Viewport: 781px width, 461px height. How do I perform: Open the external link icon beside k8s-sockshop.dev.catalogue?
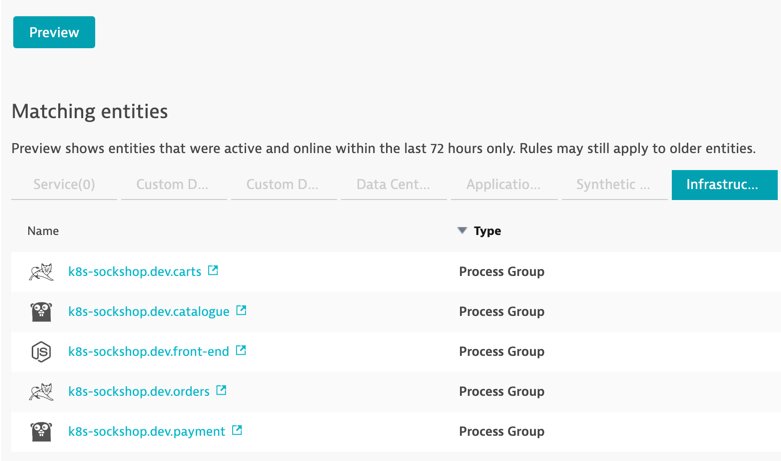(241, 310)
